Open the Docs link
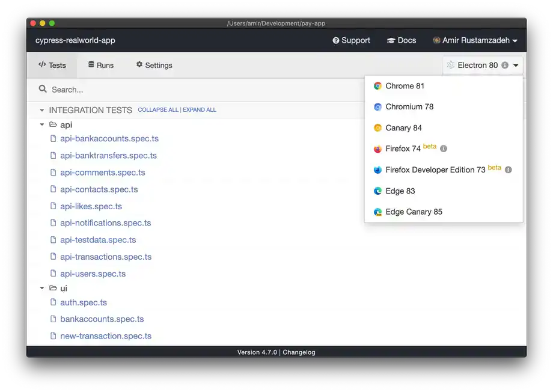The height and width of the screenshot is (392, 553). pos(402,40)
